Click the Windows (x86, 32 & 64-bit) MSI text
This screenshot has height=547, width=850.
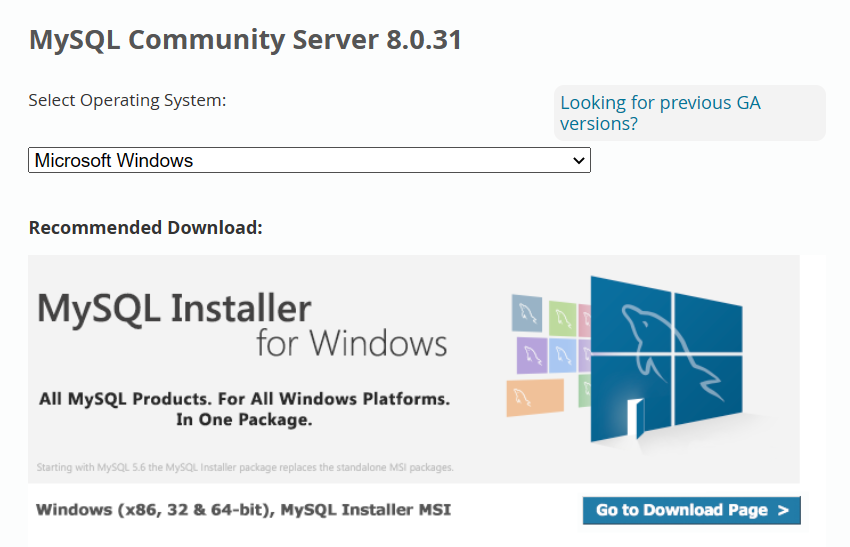pyautogui.click(x=243, y=510)
